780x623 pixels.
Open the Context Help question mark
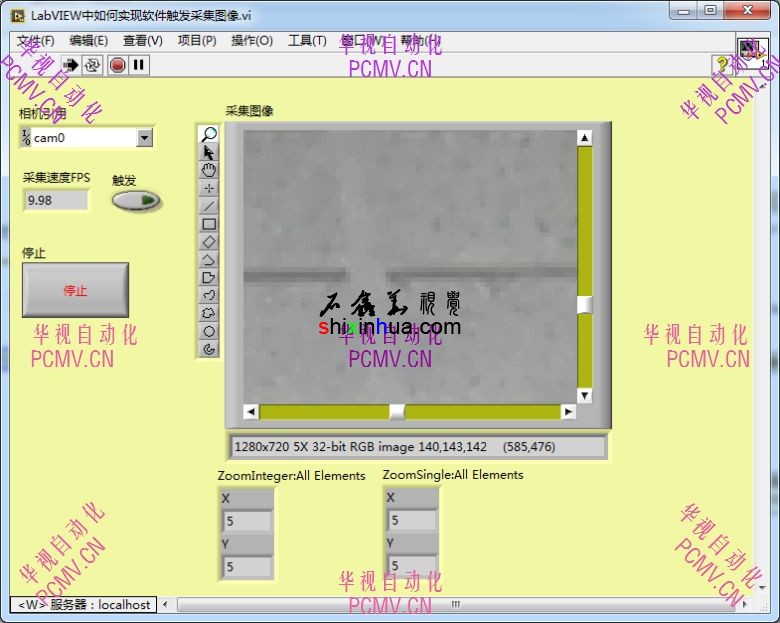tap(722, 65)
